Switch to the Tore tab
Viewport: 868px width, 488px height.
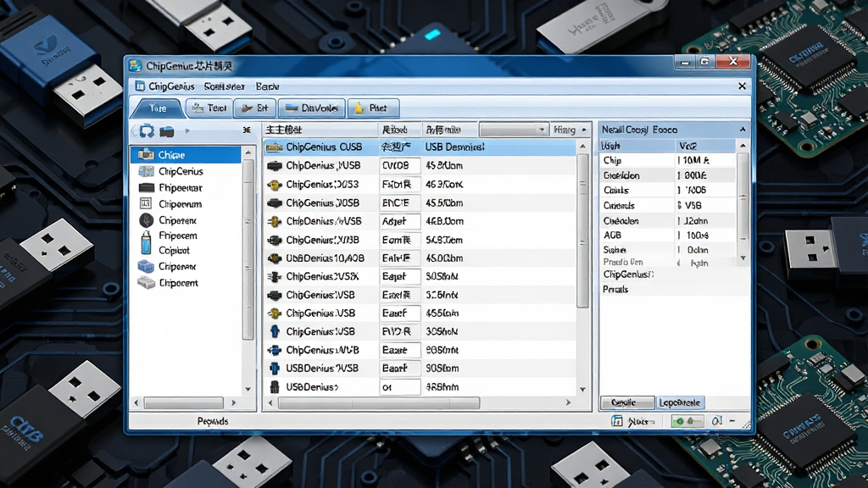point(157,108)
